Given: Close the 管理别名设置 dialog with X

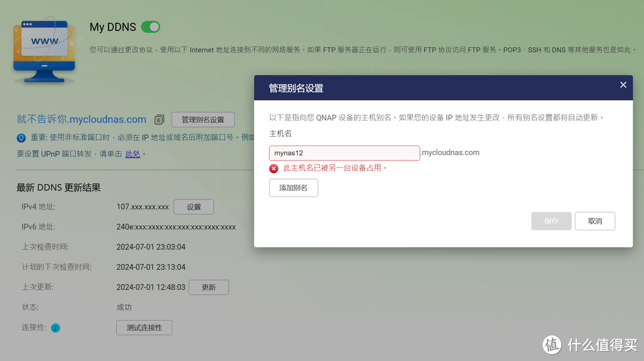Looking at the screenshot, I should (x=623, y=85).
